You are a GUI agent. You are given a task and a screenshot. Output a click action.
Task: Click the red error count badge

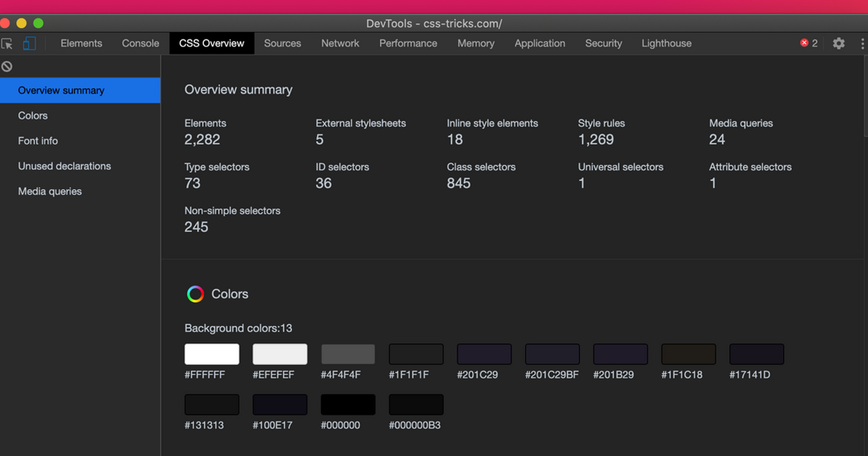(x=809, y=43)
